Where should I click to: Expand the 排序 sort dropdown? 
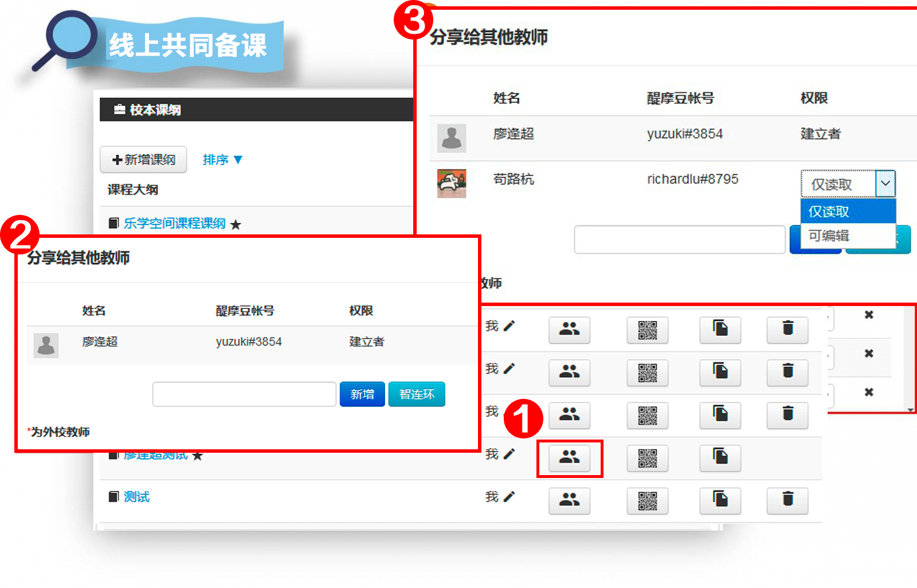(x=222, y=160)
